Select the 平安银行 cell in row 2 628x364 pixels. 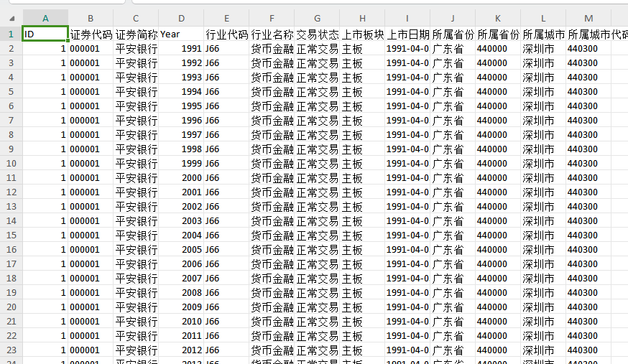[x=136, y=49]
